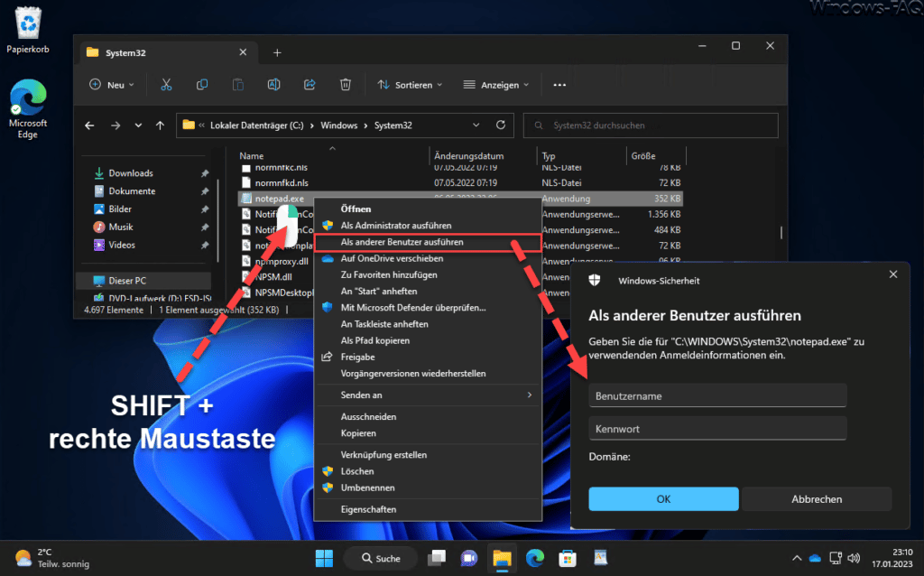
Task: Add a new Explorer tab
Action: 277,53
